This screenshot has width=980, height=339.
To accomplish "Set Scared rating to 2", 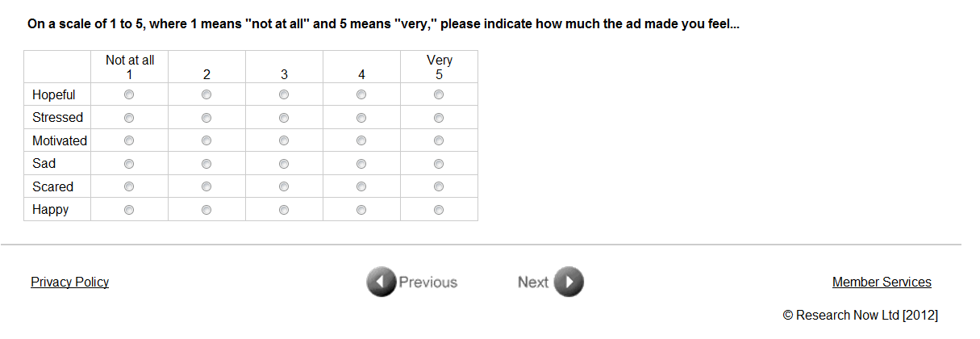I will point(206,186).
